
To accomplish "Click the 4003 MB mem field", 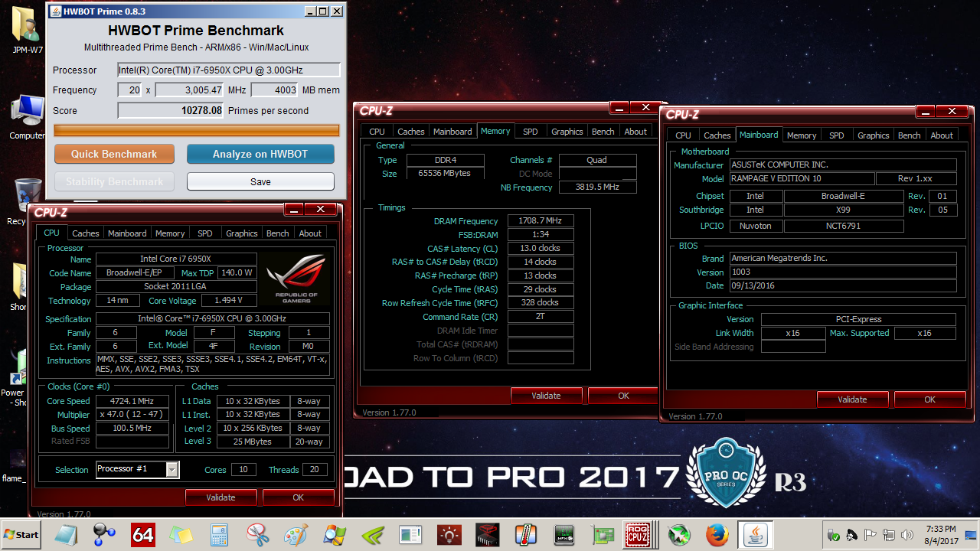I will pyautogui.click(x=274, y=90).
